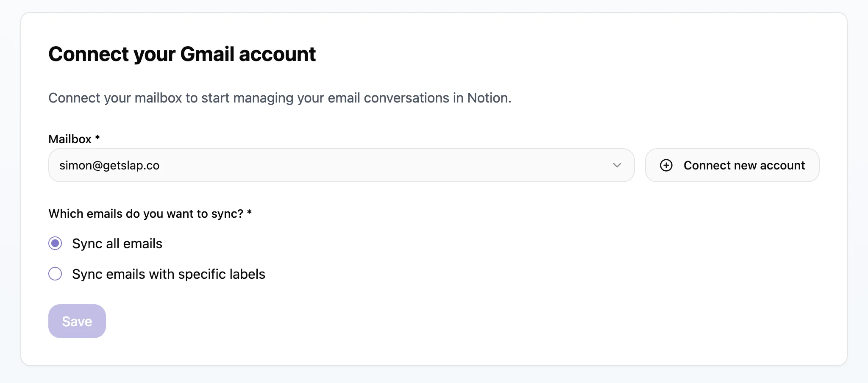The height and width of the screenshot is (383, 868).
Task: Click the "Which emails do you want to sync?" label
Action: click(146, 214)
